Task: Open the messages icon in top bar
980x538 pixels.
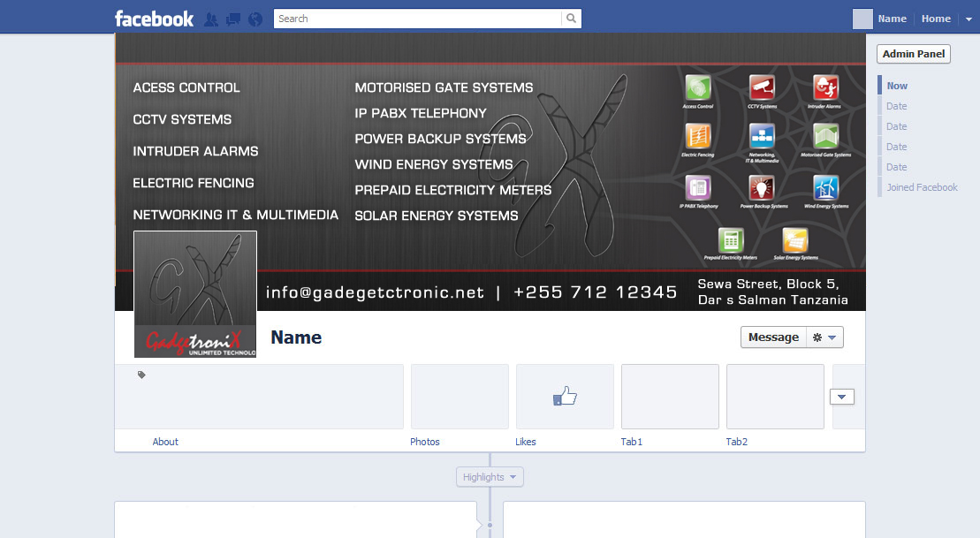Action: coord(233,19)
